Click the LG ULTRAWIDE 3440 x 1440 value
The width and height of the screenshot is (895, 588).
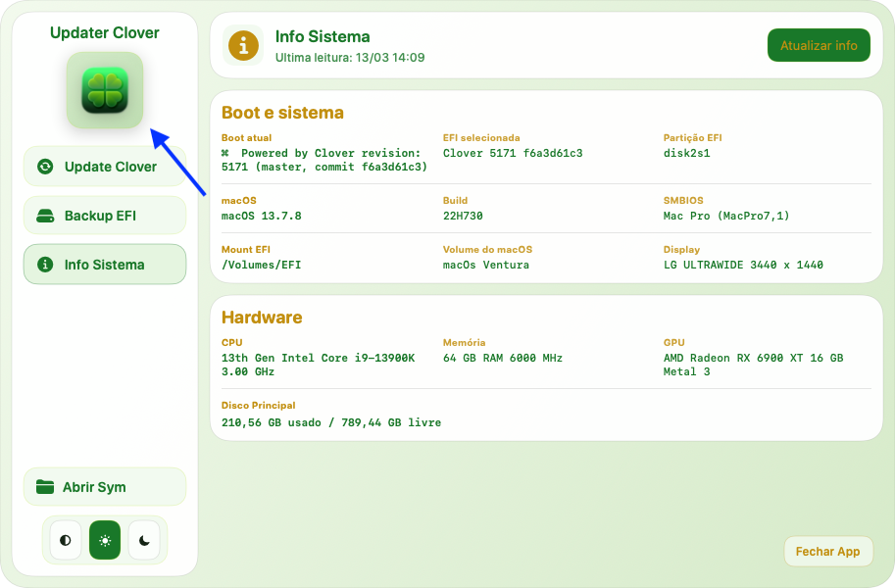click(x=743, y=265)
